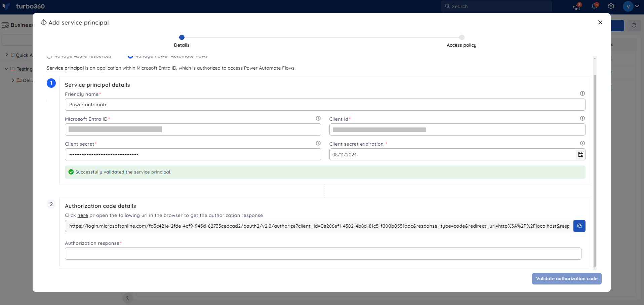644x305 pixels.
Task: Collapse the Testing folder node
Action: 7,69
